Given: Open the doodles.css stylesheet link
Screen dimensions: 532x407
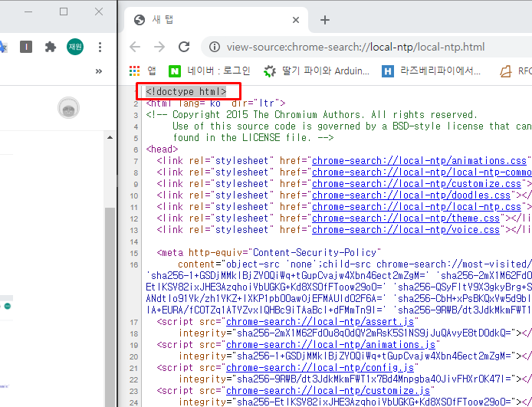Looking at the screenshot, I should [411, 195].
